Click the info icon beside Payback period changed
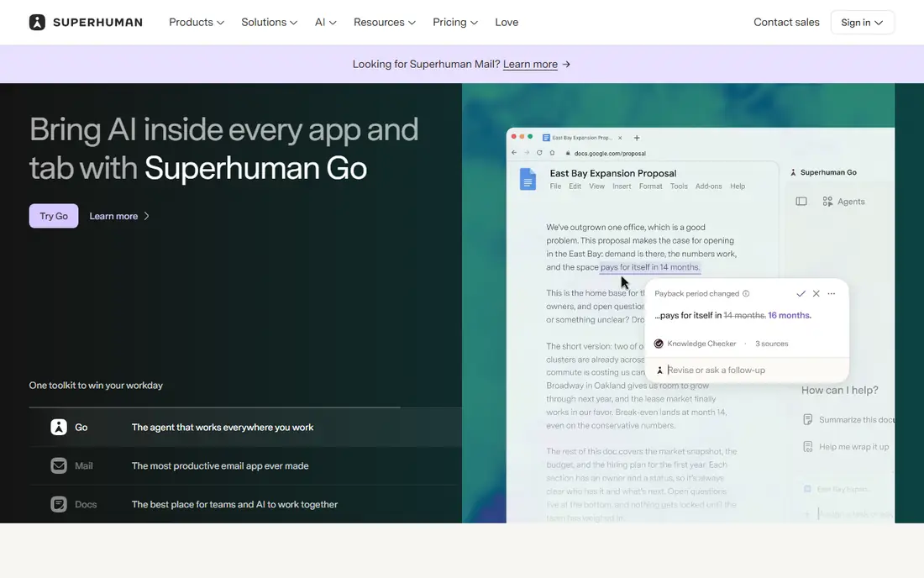Image resolution: width=924 pixels, height=578 pixels. 746,293
